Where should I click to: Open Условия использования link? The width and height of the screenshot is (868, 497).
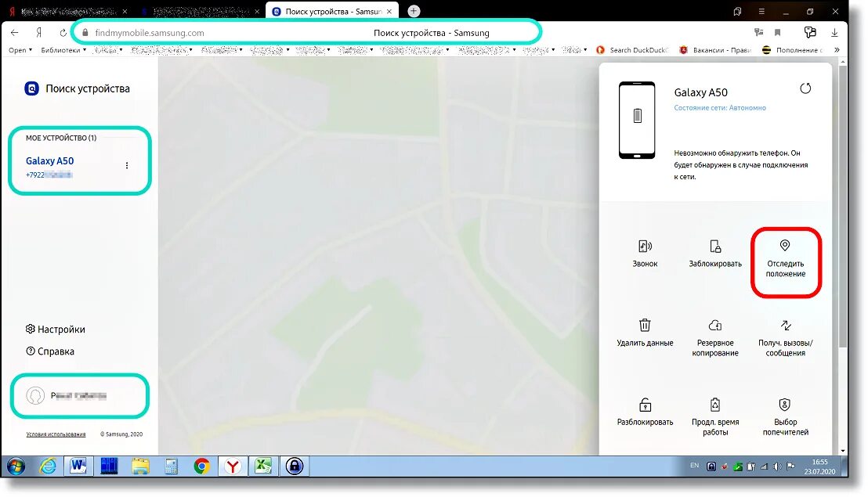click(56, 434)
